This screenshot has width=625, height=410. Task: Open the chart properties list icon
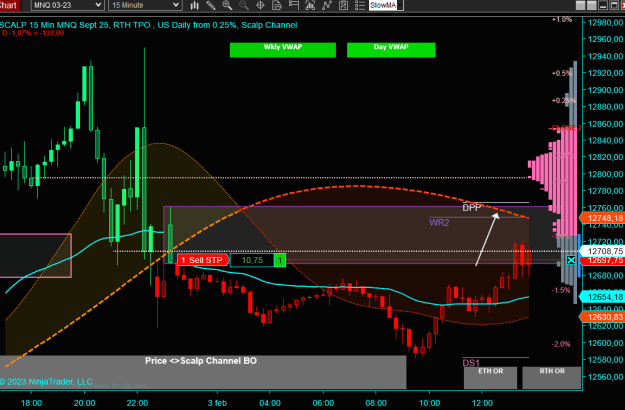pos(360,5)
